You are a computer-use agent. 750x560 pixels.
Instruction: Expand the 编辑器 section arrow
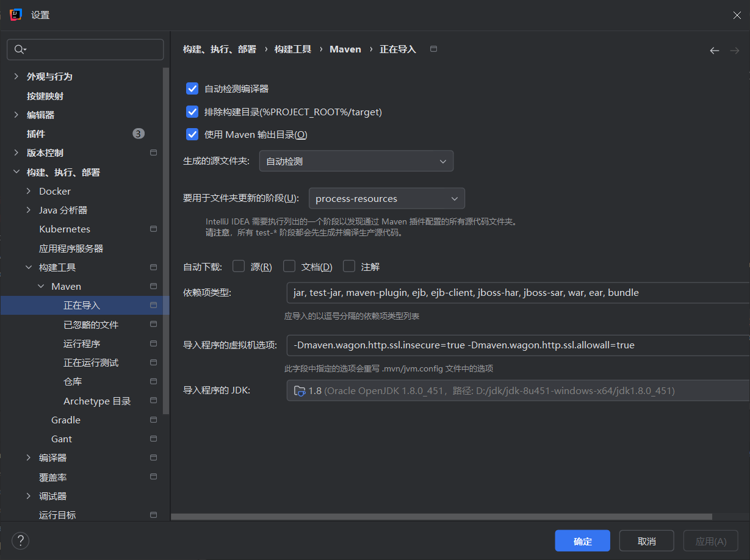point(16,115)
